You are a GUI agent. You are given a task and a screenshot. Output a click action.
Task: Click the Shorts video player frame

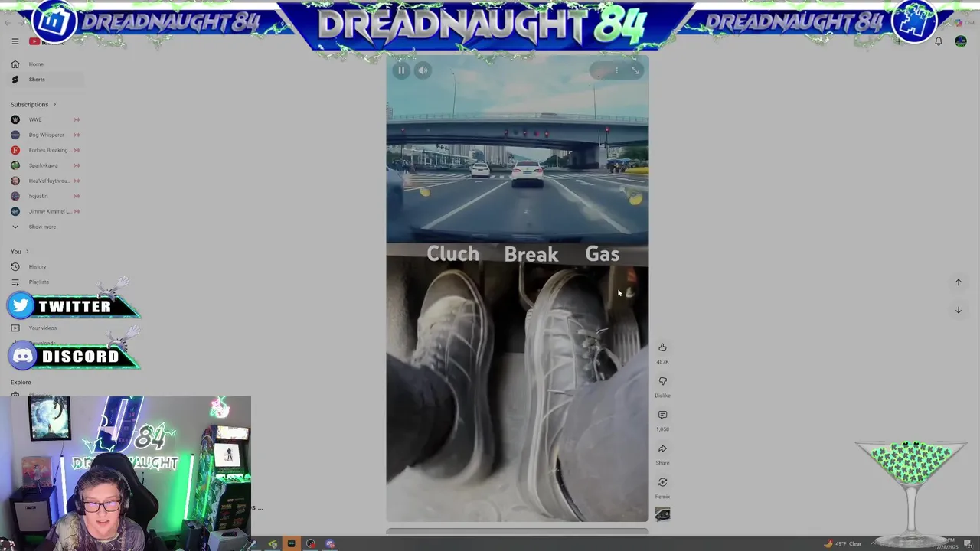[x=517, y=288]
